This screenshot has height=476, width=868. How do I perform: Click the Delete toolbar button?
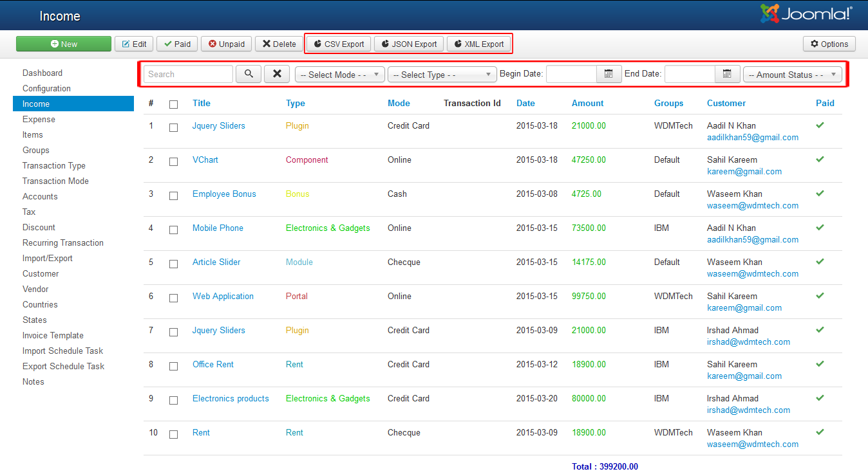279,44
